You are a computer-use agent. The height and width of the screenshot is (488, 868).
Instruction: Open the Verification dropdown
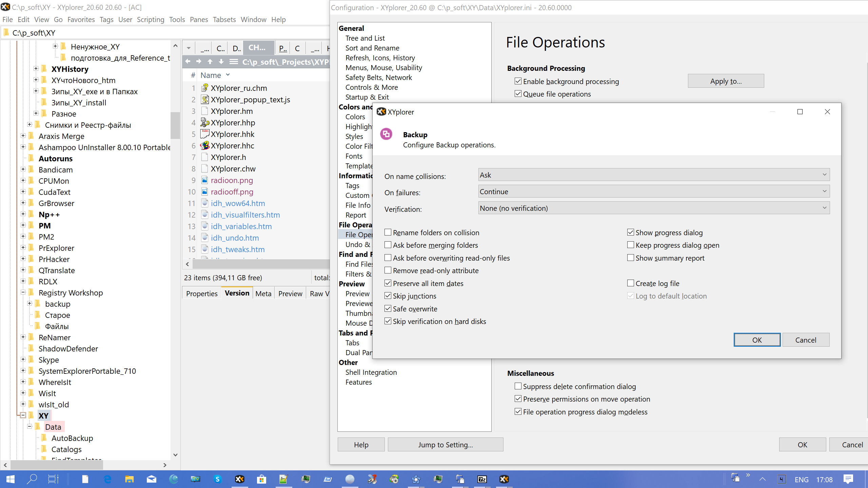click(x=654, y=208)
